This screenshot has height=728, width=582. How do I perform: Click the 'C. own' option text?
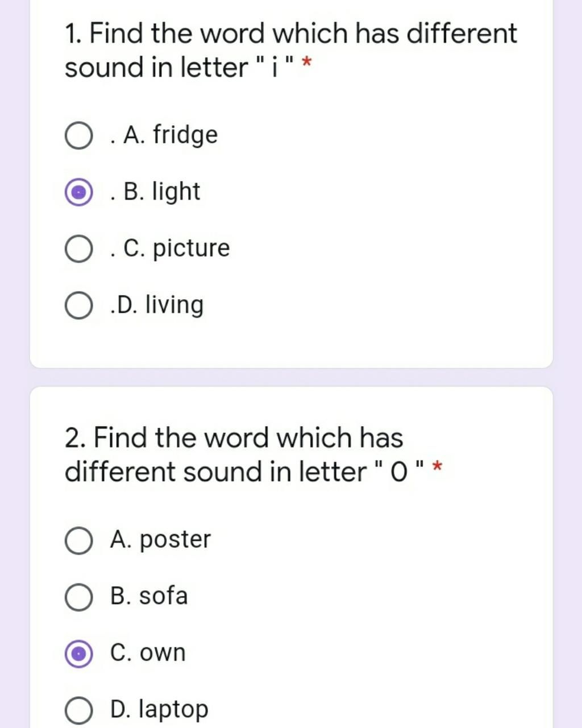148,652
